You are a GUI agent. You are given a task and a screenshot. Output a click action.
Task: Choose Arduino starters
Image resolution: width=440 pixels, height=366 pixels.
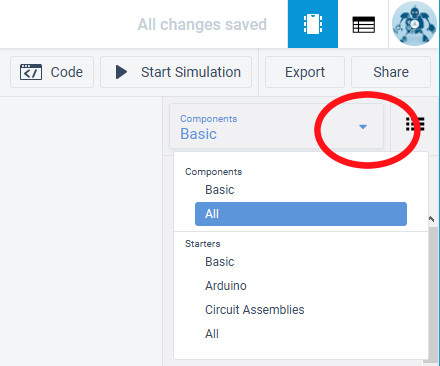tap(226, 286)
